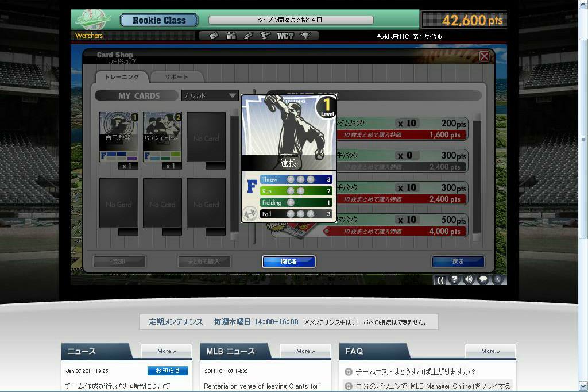
Task: Open the help question mark icon
Action: pyautogui.click(x=455, y=279)
